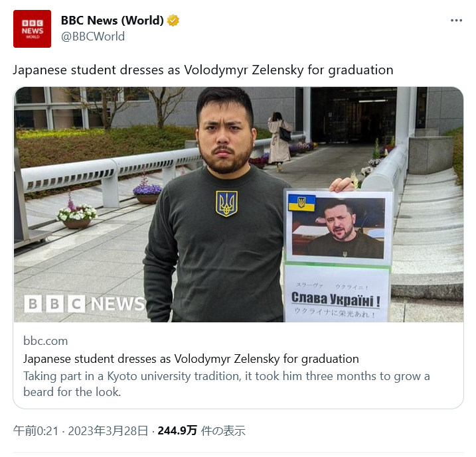Open the @BBCWorld handle link
Image resolution: width=476 pixels, height=457 pixels.
pos(93,36)
